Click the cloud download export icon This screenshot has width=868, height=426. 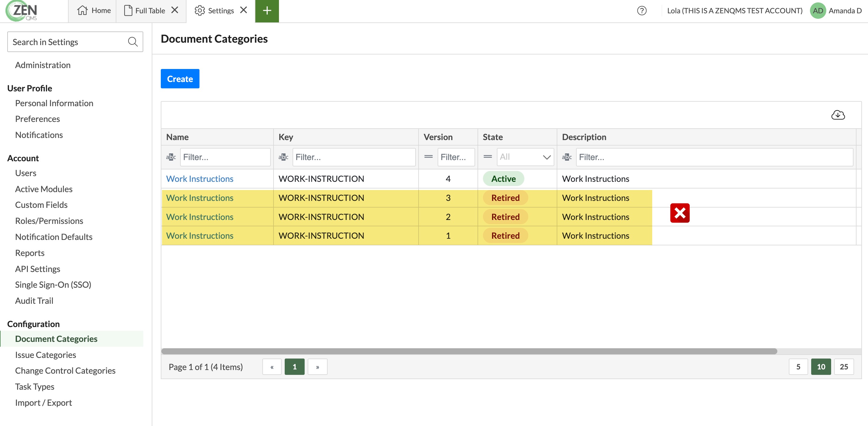click(838, 115)
